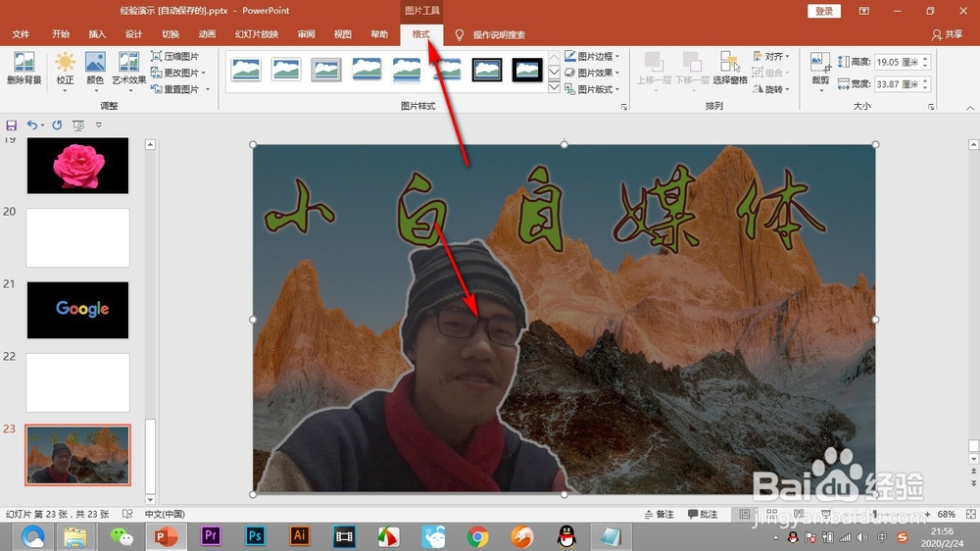The image size is (980, 551).
Task: Click the 68% zoom level
Action: (947, 514)
